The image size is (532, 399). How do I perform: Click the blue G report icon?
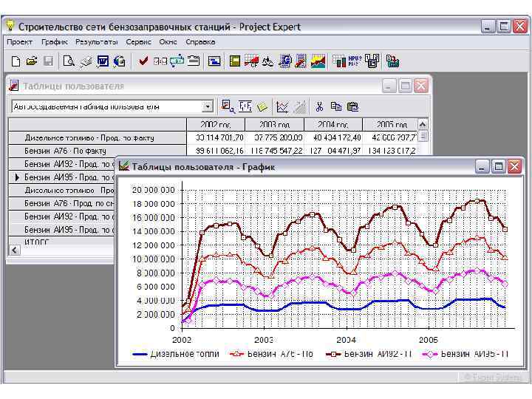[285, 61]
